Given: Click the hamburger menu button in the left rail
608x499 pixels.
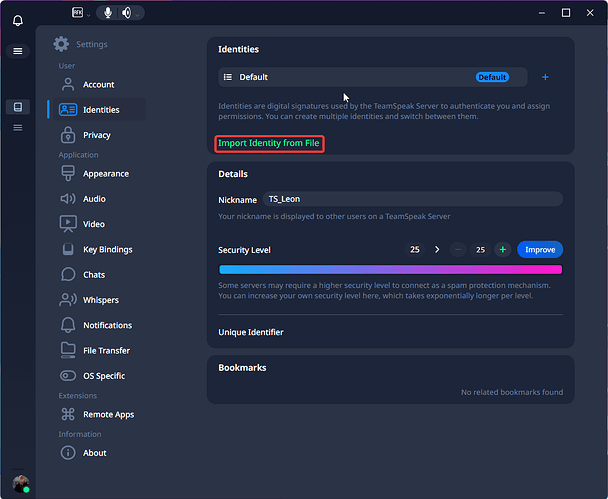Looking at the screenshot, I should (18, 51).
